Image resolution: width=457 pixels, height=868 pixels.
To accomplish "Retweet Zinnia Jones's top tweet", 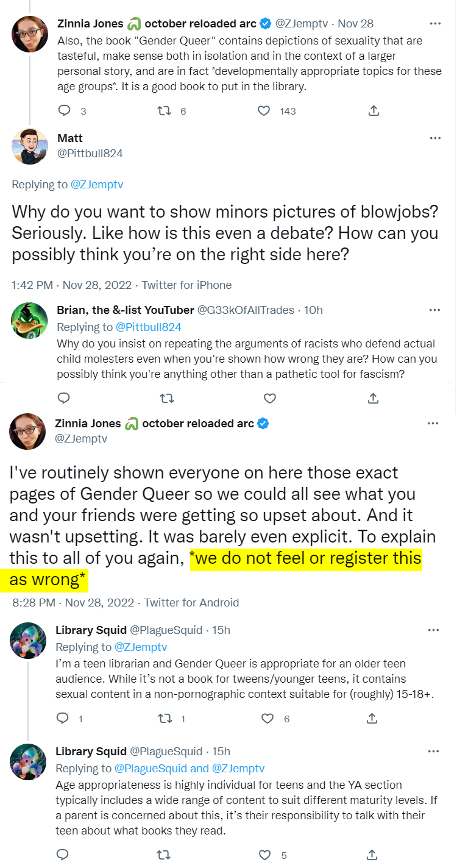I will point(164,111).
